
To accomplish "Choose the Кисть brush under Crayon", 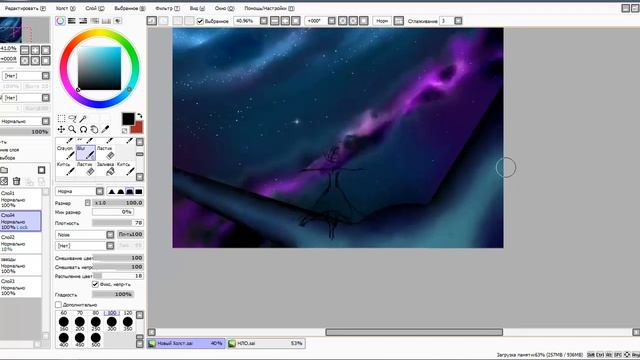I will tap(65, 169).
